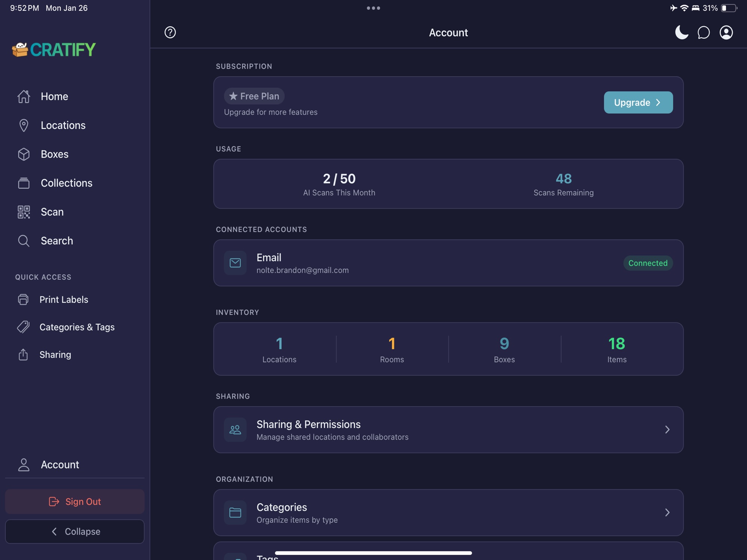Click 'Manage shared locations and collaborators' text

tap(332, 437)
